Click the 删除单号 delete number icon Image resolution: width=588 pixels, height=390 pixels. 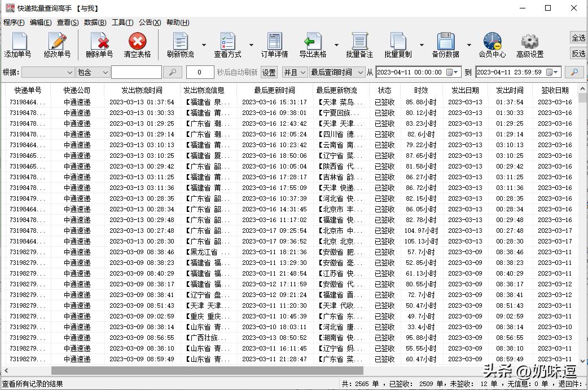(x=100, y=44)
